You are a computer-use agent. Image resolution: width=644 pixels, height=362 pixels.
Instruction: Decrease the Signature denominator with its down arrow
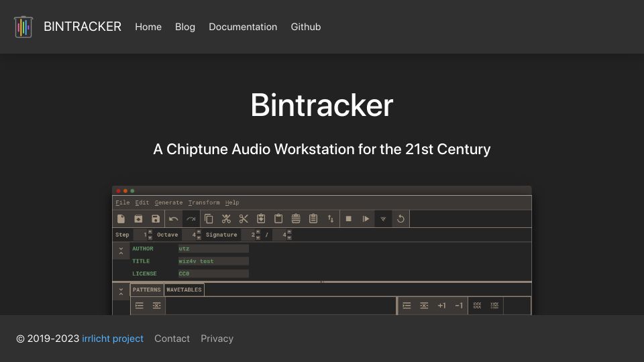click(289, 237)
